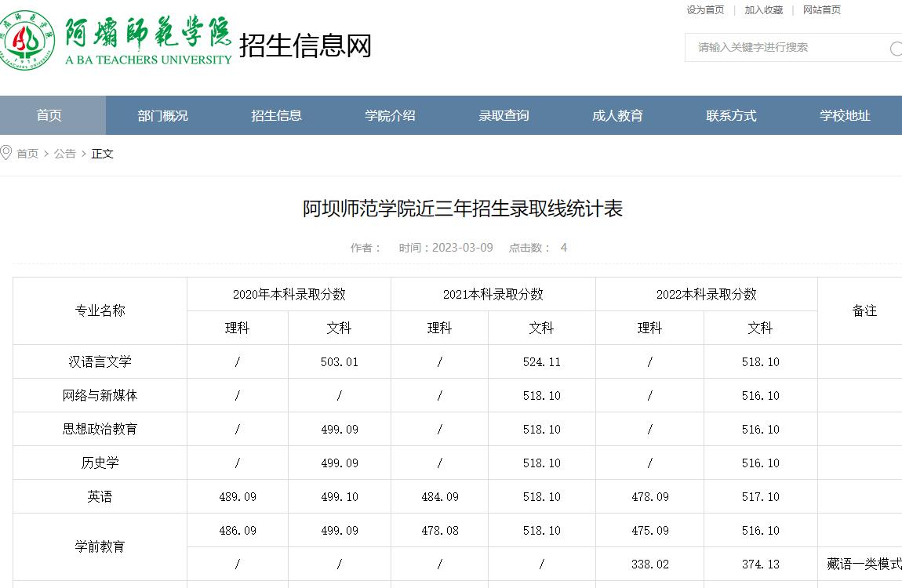Click the 2020年本科录取分数 header cell
This screenshot has width=902, height=588.
[289, 294]
